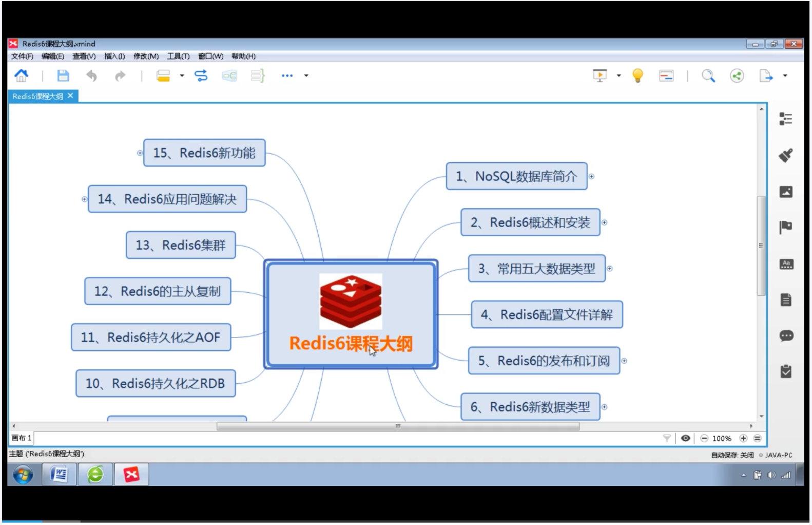Open the 修改(M) menu

click(x=146, y=56)
